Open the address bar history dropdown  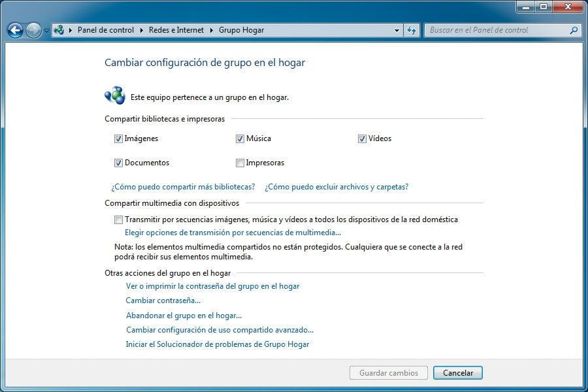point(397,31)
